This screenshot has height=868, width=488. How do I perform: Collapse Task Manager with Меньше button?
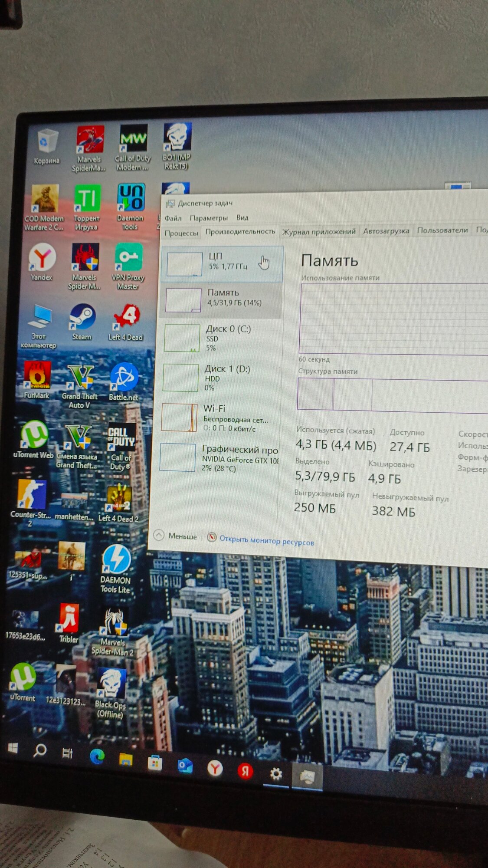(x=175, y=536)
